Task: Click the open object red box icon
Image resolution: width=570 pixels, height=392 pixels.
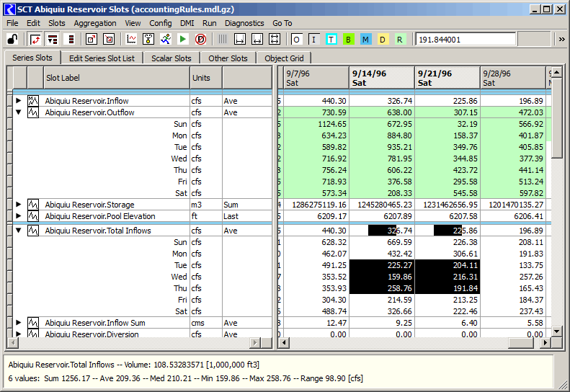Action: pyautogui.click(x=109, y=39)
